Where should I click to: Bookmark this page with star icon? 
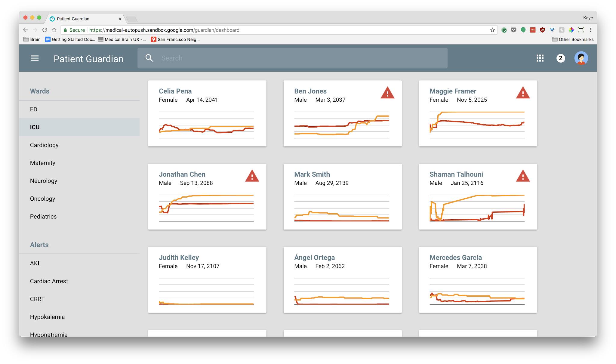(492, 30)
